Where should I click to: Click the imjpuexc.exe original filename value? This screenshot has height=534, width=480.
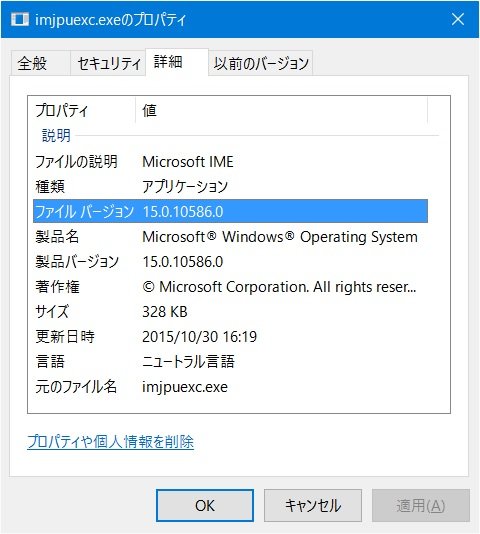click(x=185, y=387)
